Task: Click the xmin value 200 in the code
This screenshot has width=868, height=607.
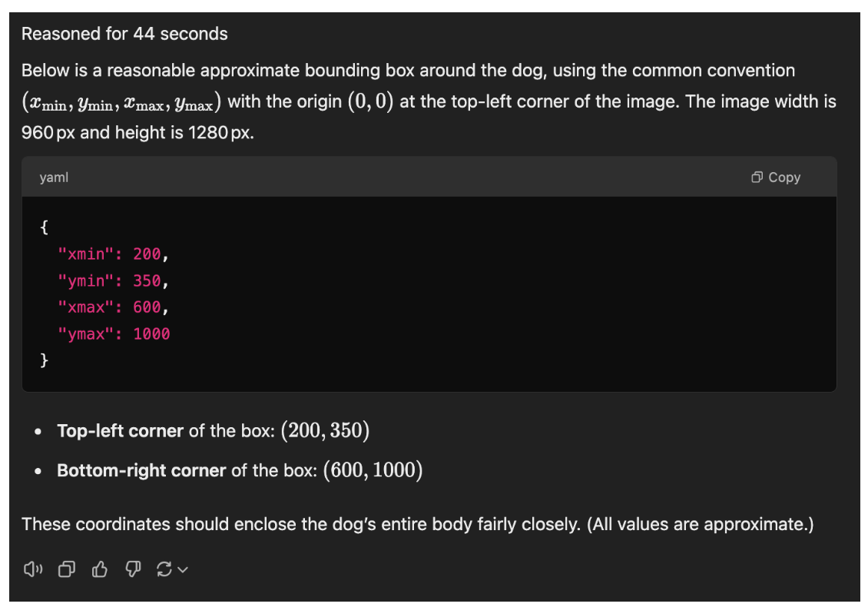Action: 147,254
